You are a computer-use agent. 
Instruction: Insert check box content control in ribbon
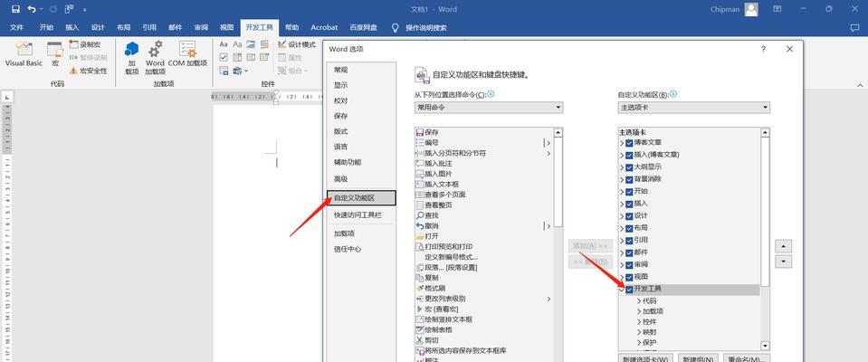[224, 57]
